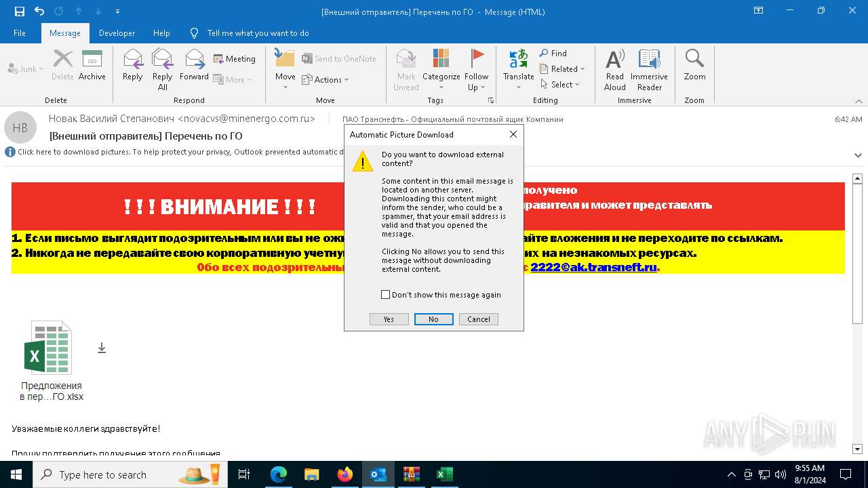This screenshot has width=868, height=488.
Task: Switch to the Message ribbon tab
Action: 65,33
